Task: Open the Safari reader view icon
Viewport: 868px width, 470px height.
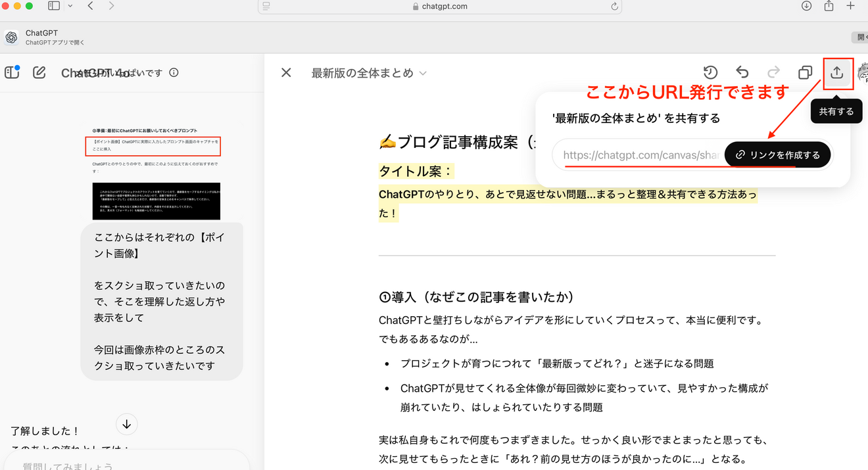Action: 266,6
